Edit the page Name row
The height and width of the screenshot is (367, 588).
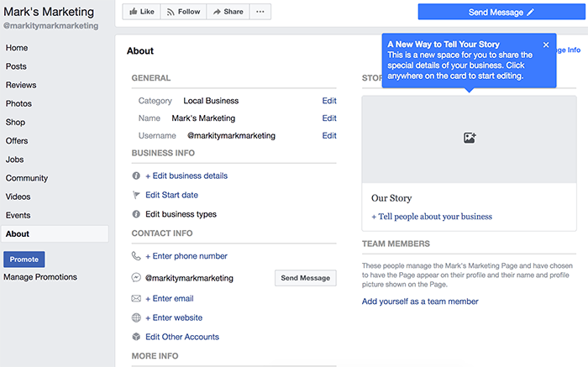click(x=329, y=118)
